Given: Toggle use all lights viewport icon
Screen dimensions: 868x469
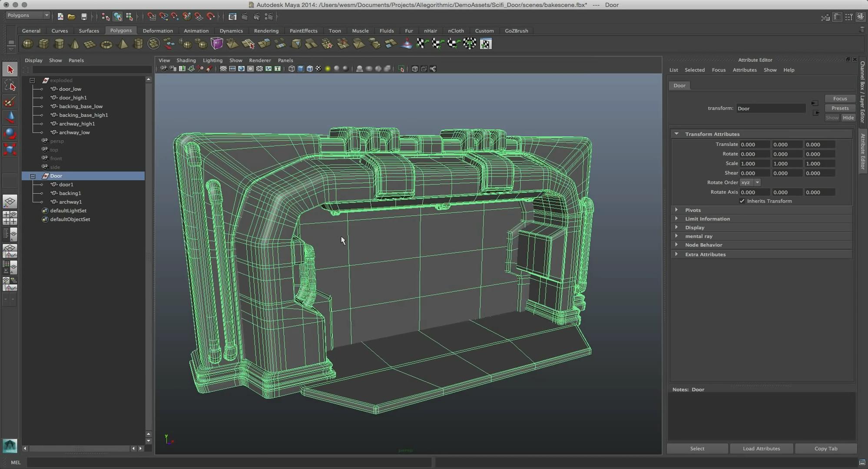Looking at the screenshot, I should point(328,69).
